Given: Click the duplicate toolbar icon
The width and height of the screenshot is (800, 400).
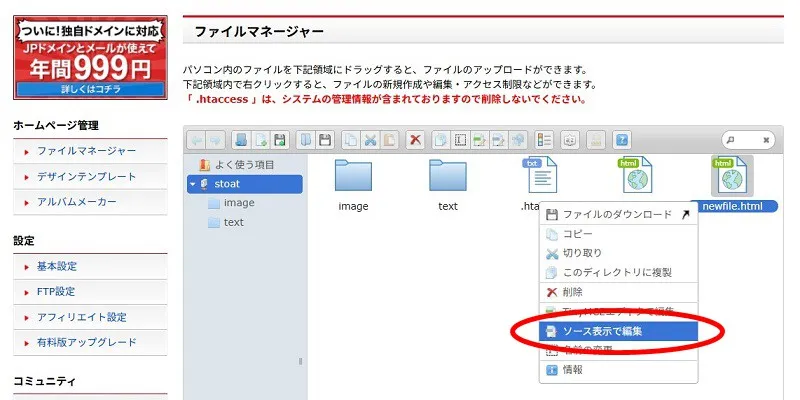Looking at the screenshot, I should pos(441,140).
